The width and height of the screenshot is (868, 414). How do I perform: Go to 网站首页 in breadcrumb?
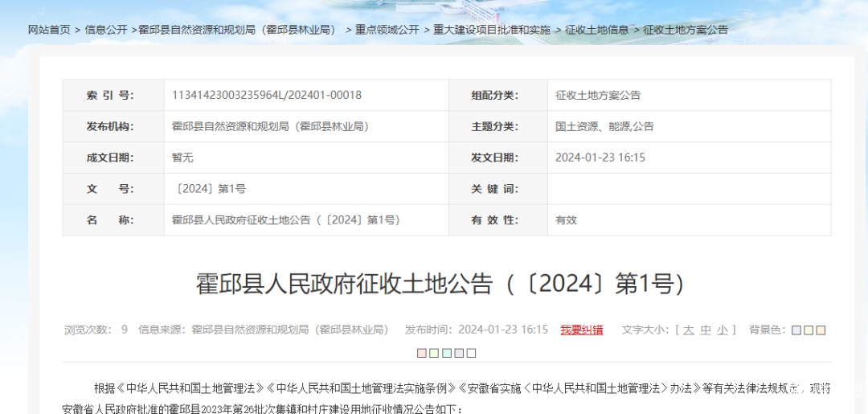[x=49, y=30]
